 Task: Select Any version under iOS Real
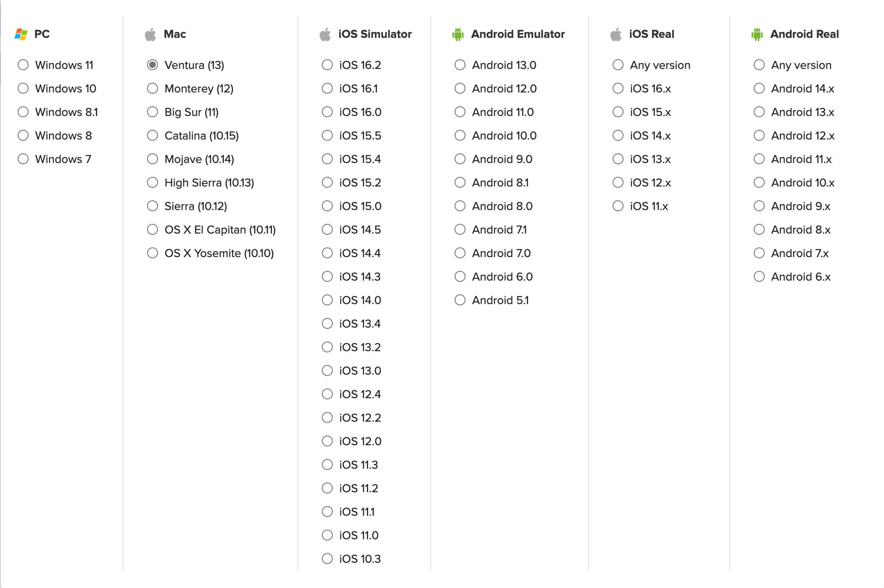click(x=618, y=65)
